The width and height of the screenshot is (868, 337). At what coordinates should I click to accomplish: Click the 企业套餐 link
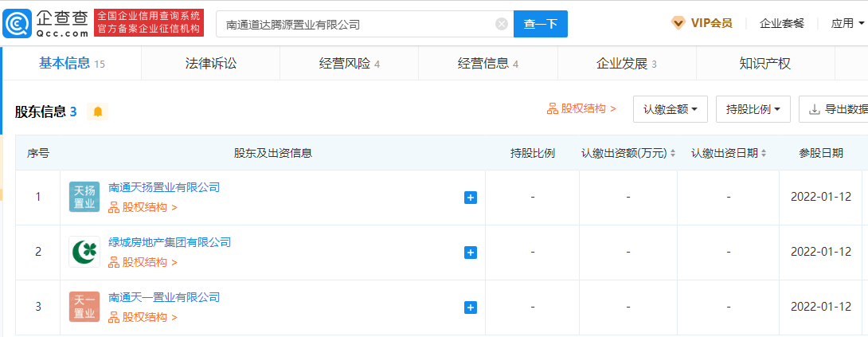(782, 23)
